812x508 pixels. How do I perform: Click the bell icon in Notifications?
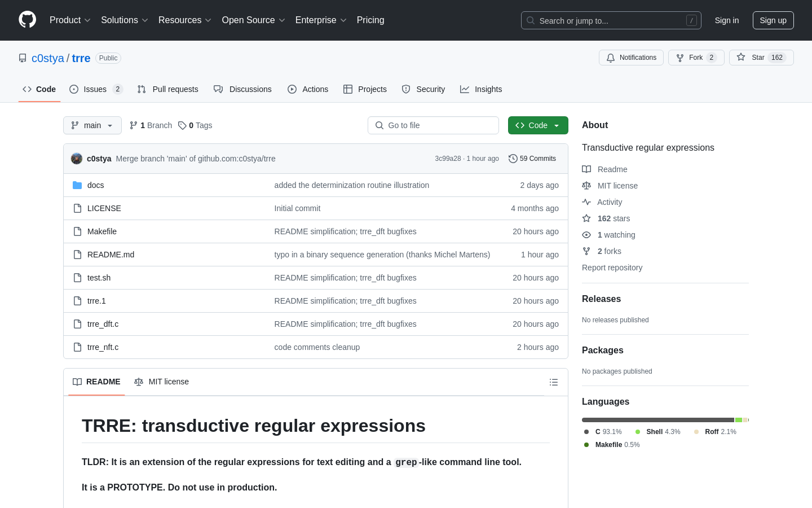point(611,58)
